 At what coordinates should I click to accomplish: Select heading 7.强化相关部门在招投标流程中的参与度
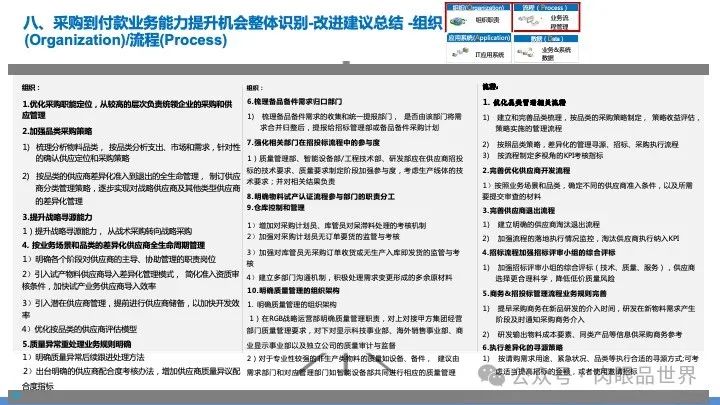313,143
